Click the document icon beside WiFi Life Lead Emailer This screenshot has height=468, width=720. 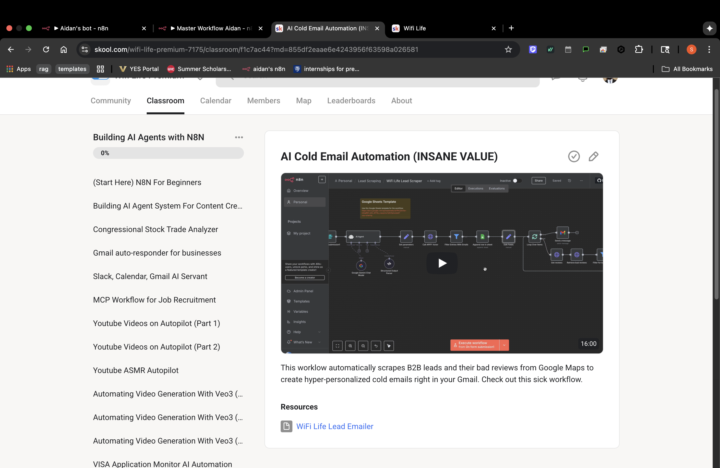point(287,426)
